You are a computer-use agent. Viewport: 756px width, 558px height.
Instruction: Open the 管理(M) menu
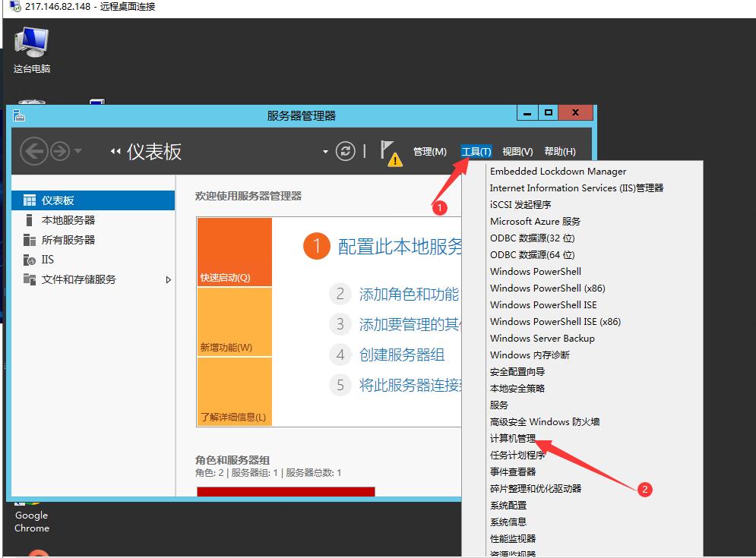(430, 151)
